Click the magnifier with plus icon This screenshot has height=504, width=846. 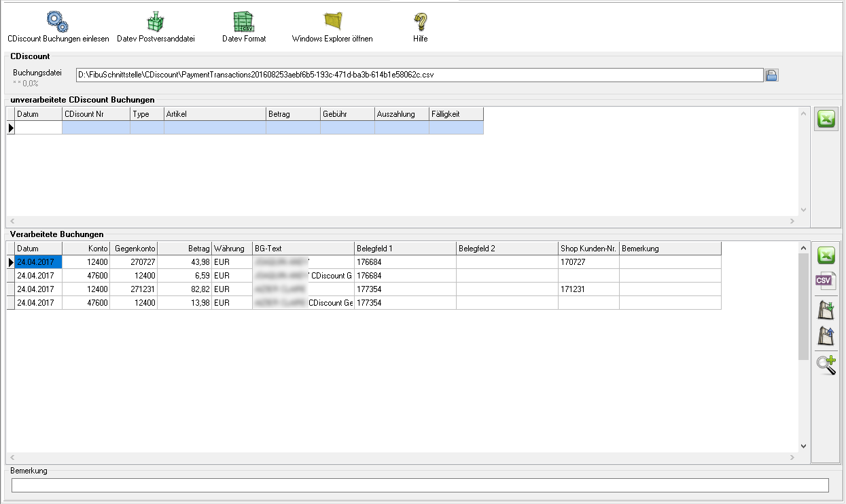pyautogui.click(x=826, y=365)
